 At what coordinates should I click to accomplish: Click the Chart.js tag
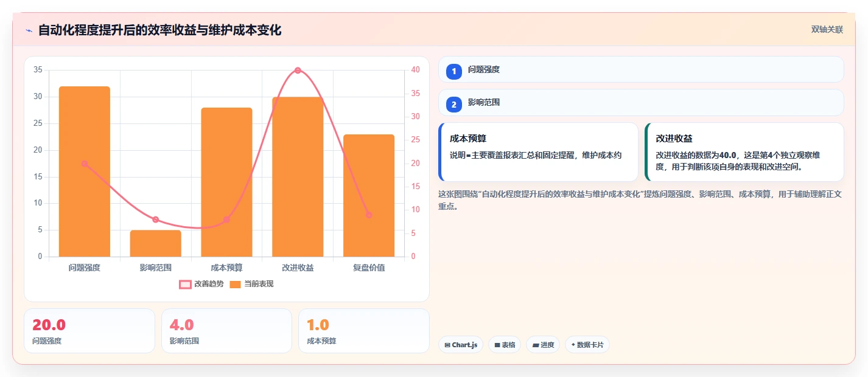pyautogui.click(x=461, y=345)
